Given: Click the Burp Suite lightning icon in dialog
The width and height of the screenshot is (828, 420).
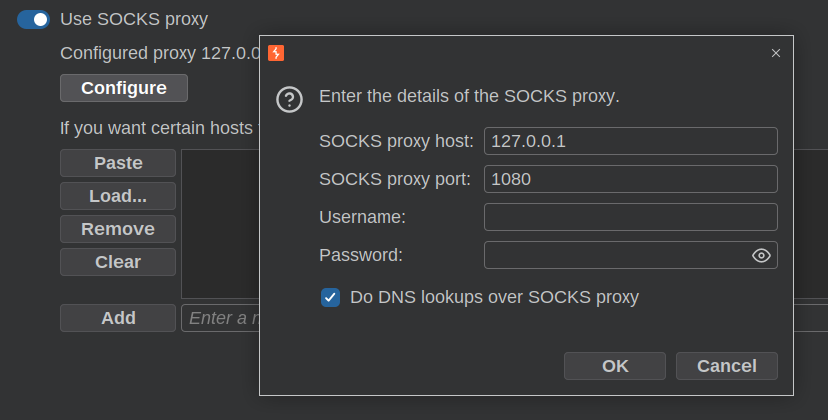Looking at the screenshot, I should click(x=276, y=53).
